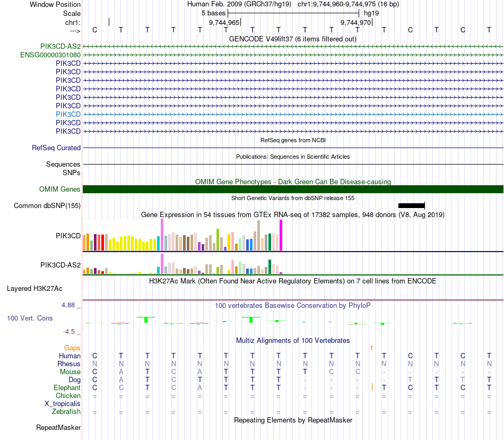Click the '100 Vert. Cons' label
The width and height of the screenshot is (504, 440).
point(30,318)
